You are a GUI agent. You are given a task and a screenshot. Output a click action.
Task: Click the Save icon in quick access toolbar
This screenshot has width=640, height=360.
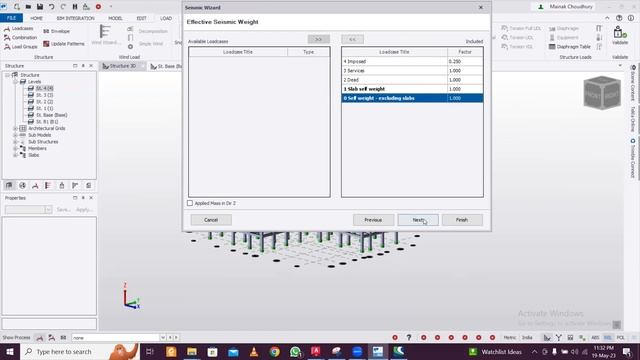(x=40, y=7)
